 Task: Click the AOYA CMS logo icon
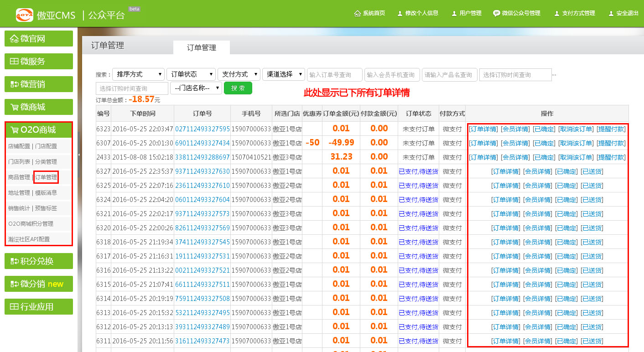click(25, 15)
